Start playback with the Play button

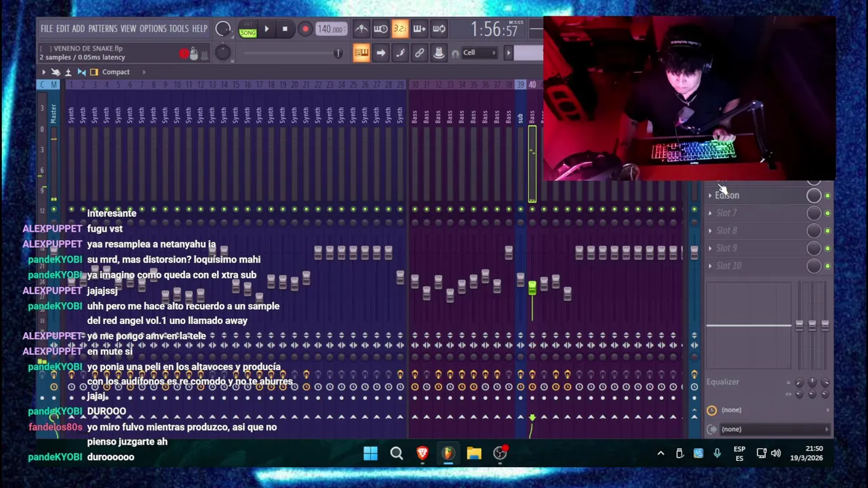pyautogui.click(x=267, y=29)
